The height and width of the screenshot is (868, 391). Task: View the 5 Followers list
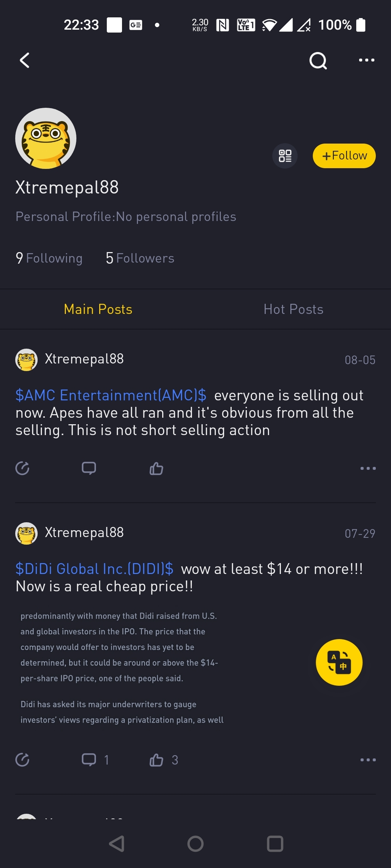click(140, 258)
